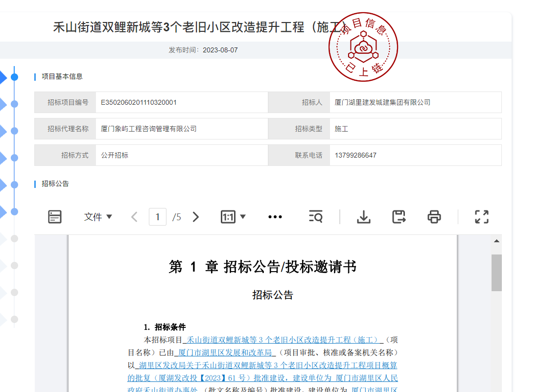542x392 pixels.
Task: Click the 项目信息已上链 red stamp
Action: pos(363,47)
